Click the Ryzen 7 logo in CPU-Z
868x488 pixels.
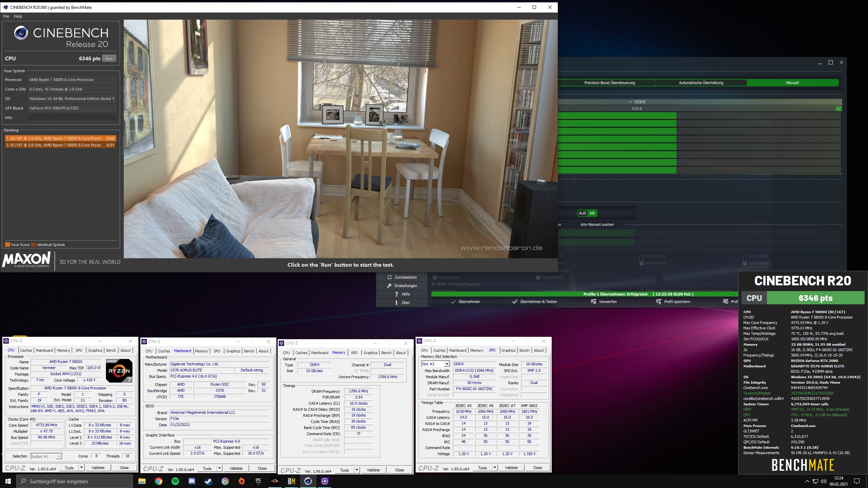(x=119, y=371)
